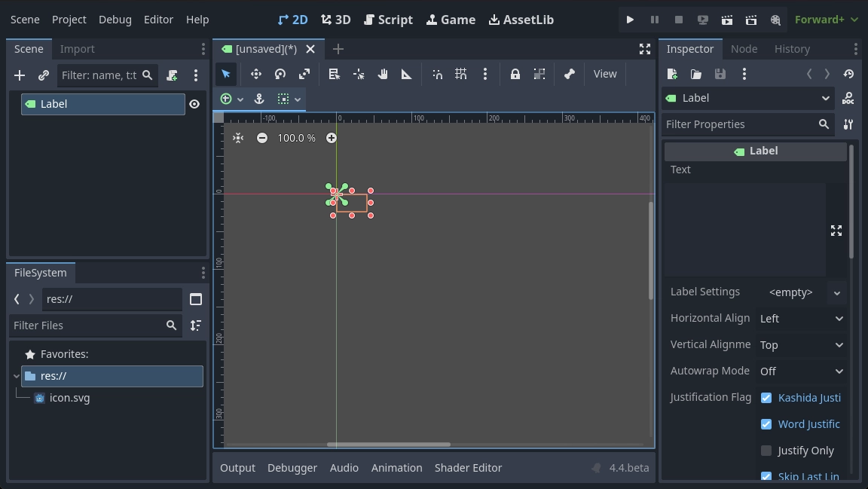Open the Autowrap Mode dropdown

coord(801,371)
